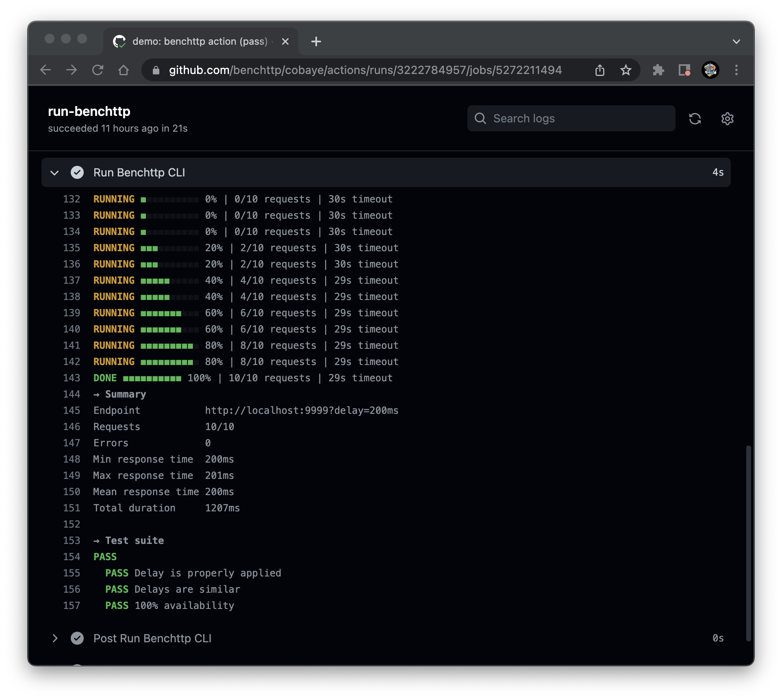Click the browser reload button
Image resolution: width=782 pixels, height=700 pixels.
(98, 70)
